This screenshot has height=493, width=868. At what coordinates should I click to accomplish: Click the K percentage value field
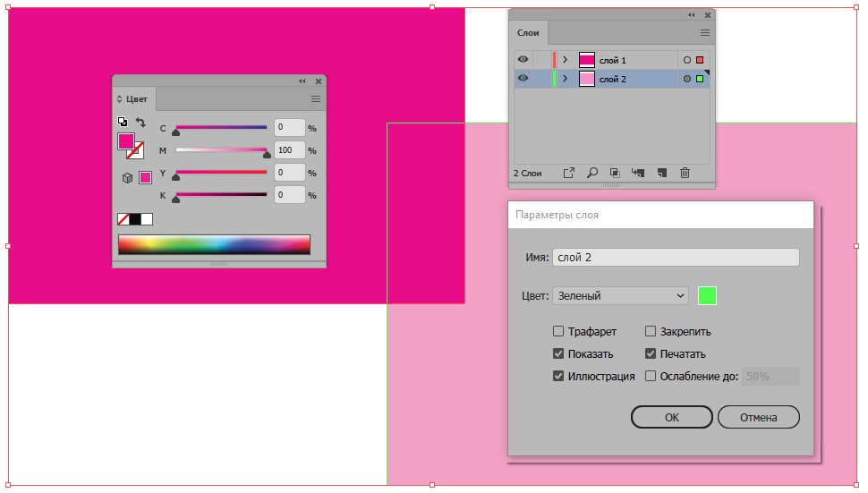coord(290,195)
